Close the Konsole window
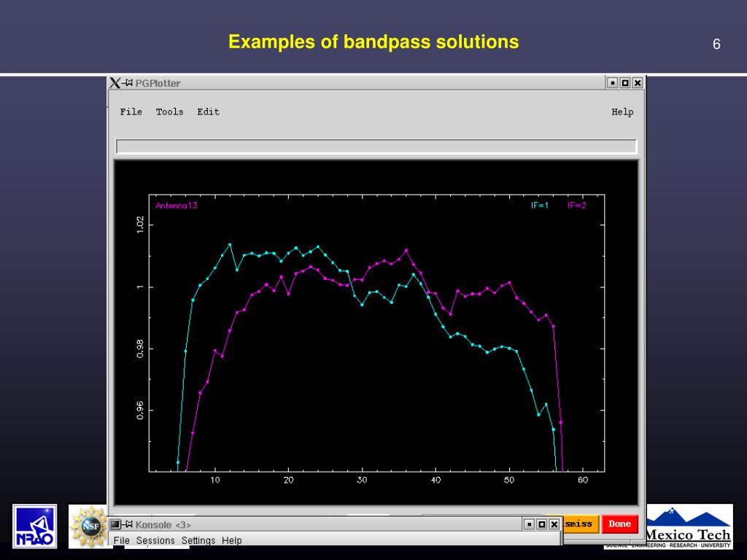 (554, 524)
